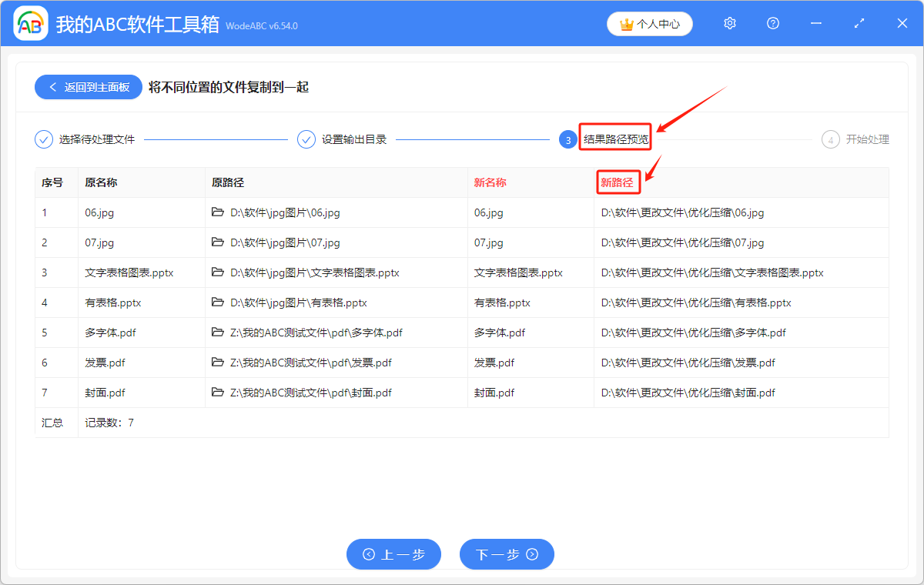Click the crown icon inside 个人中心
The height and width of the screenshot is (585, 924).
(624, 24)
